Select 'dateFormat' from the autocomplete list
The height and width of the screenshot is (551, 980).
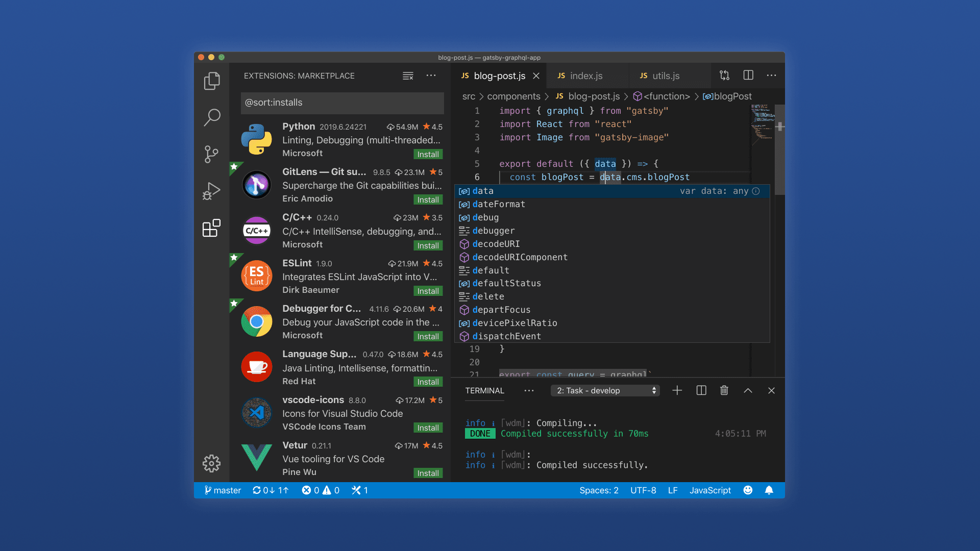click(x=498, y=204)
